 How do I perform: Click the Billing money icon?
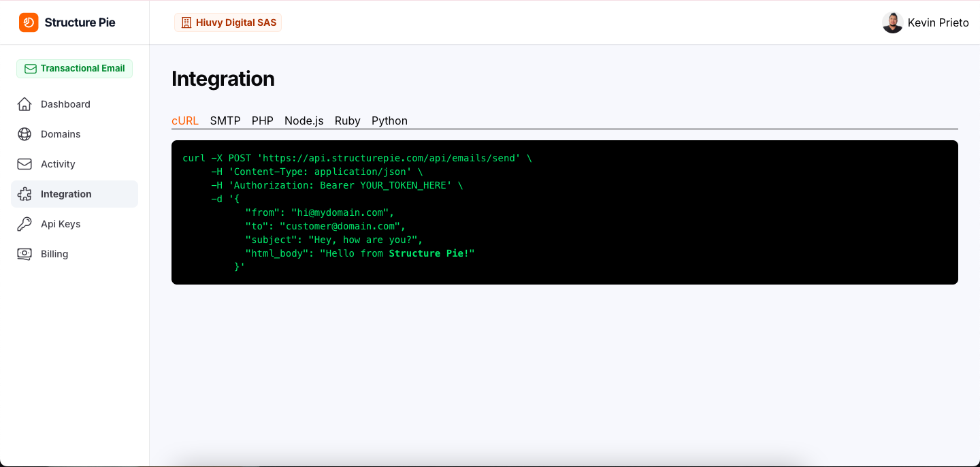24,254
